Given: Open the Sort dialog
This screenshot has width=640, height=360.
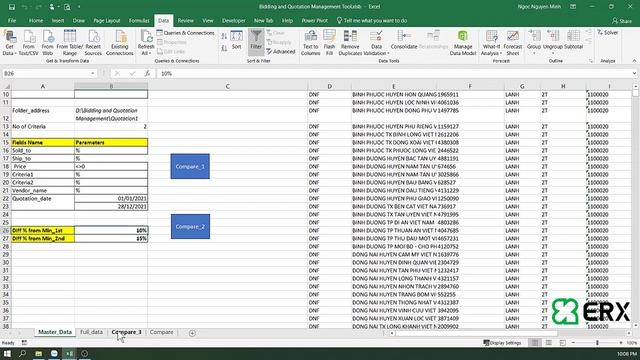Looking at the screenshot, I should pyautogui.click(x=236, y=40).
